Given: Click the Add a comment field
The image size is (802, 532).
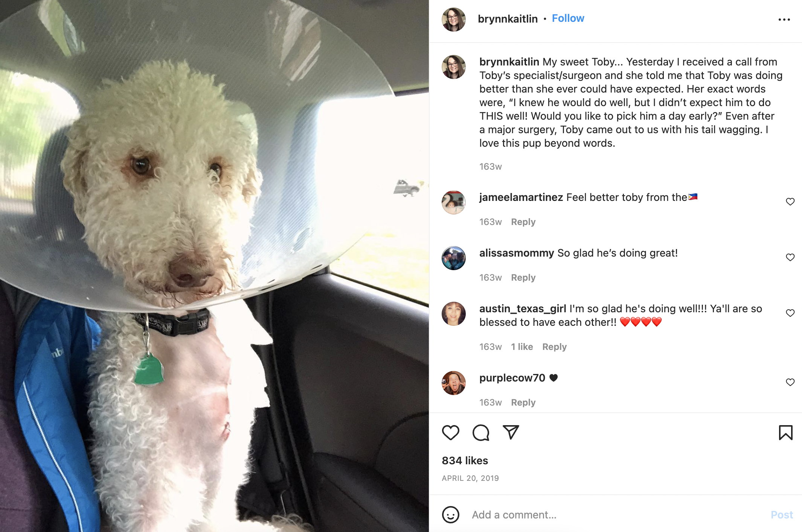Looking at the screenshot, I should (x=618, y=515).
